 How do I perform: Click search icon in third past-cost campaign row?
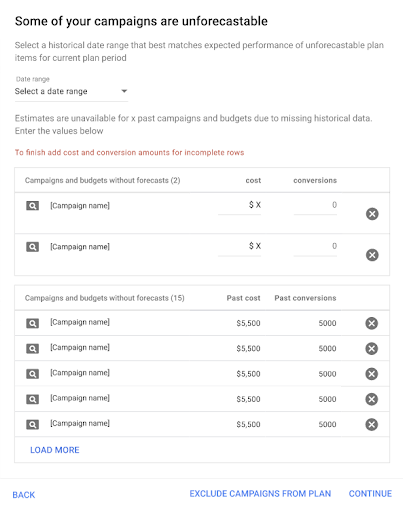tap(32, 374)
